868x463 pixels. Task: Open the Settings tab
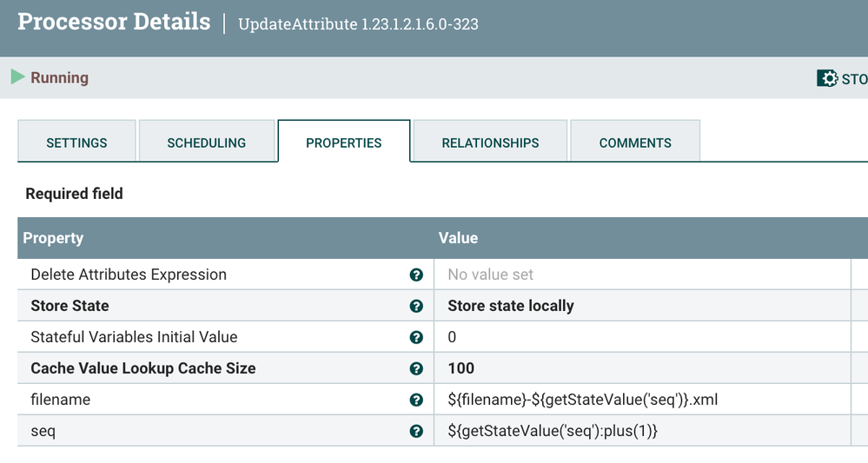click(76, 142)
